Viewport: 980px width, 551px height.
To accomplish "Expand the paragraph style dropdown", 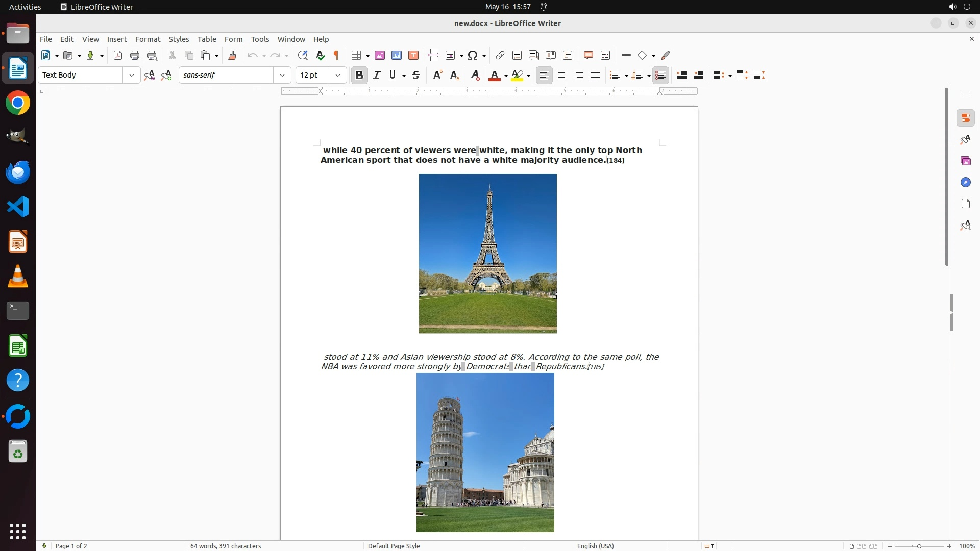I will pos(132,76).
